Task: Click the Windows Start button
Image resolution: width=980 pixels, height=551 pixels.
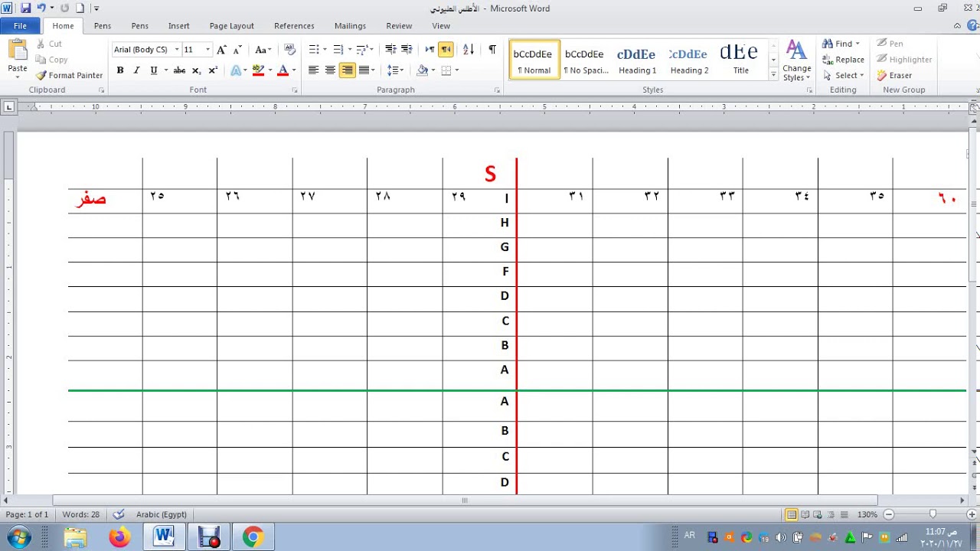Action: coord(18,536)
